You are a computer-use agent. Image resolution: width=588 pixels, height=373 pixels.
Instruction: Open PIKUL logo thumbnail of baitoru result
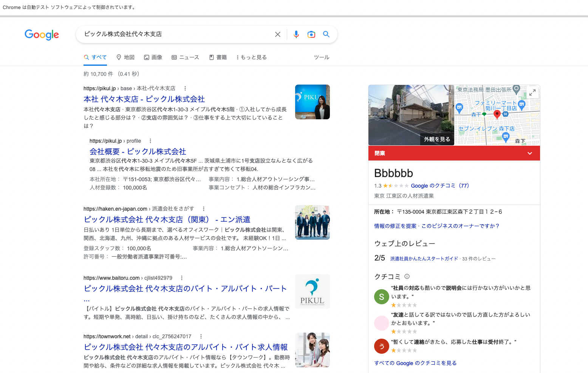click(313, 291)
